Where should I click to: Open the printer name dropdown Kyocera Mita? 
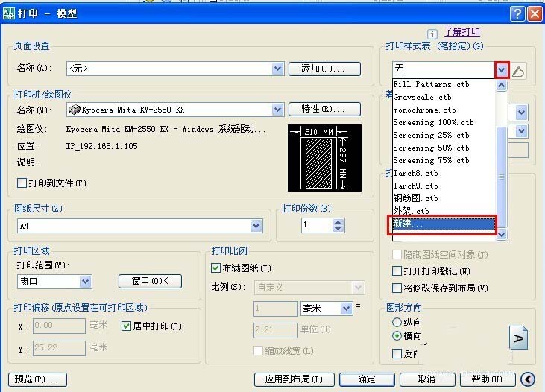point(277,110)
